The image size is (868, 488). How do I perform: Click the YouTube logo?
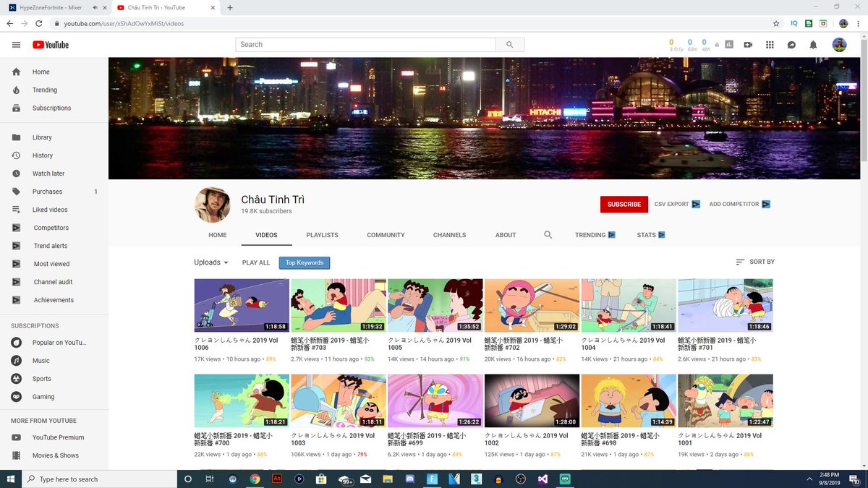tap(51, 45)
